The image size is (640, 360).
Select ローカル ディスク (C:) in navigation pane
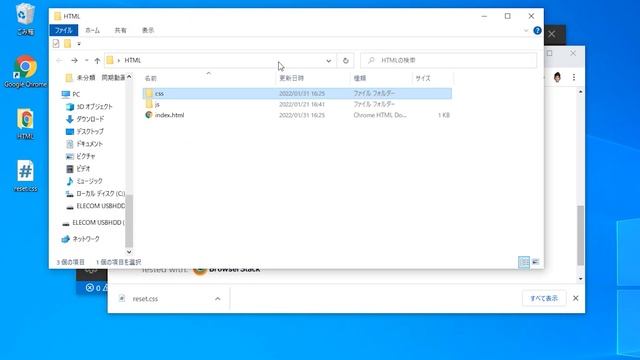coord(95,193)
